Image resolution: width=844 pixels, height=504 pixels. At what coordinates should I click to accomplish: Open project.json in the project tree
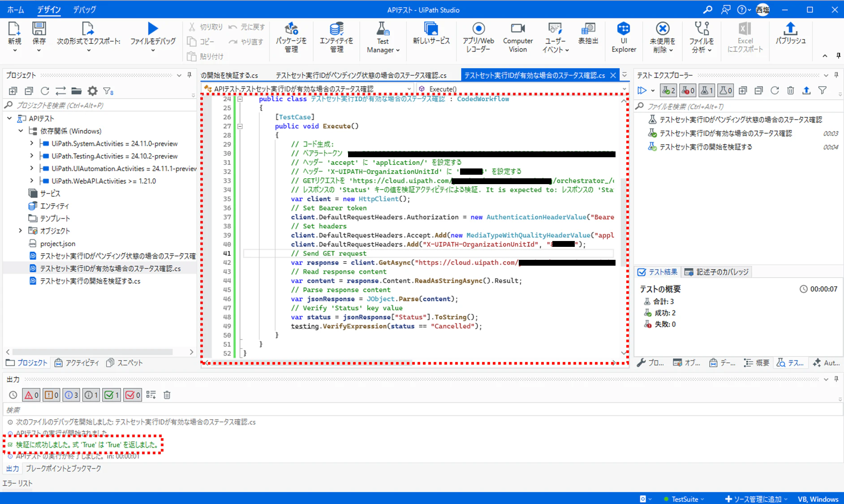coord(58,243)
